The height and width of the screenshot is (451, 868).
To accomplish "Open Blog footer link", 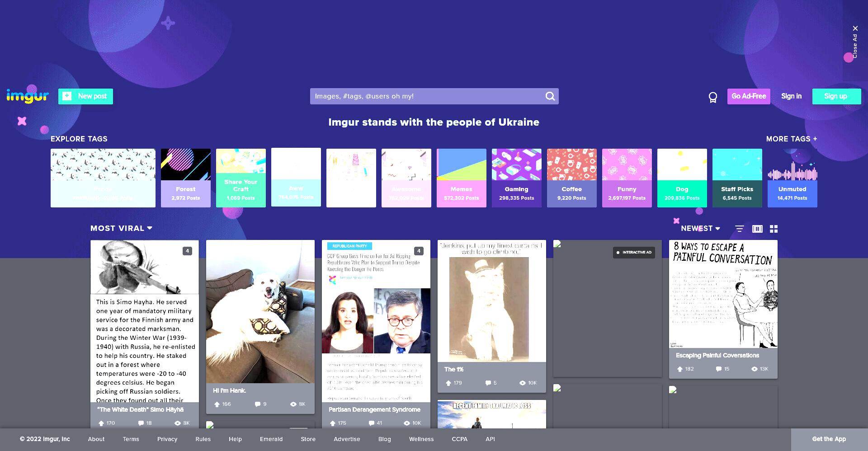I will click(x=385, y=439).
